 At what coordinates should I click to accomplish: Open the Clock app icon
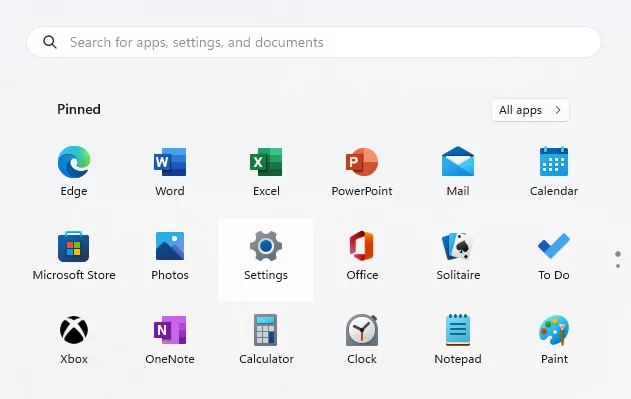(362, 330)
